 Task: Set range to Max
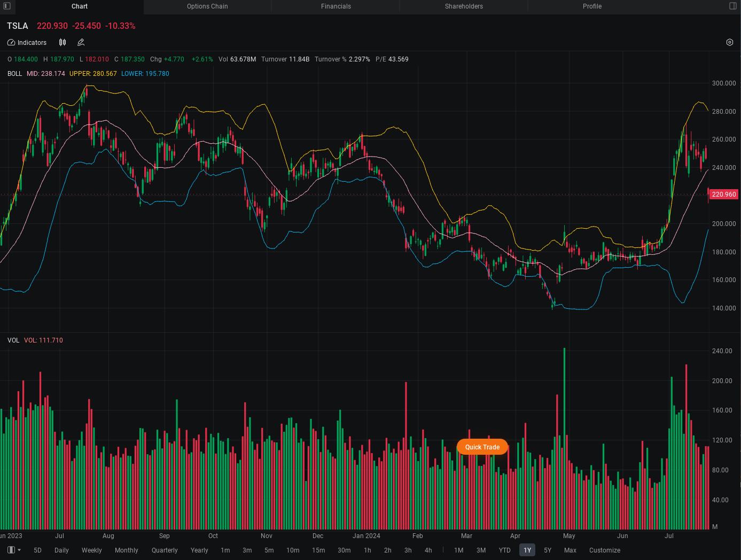pos(570,550)
